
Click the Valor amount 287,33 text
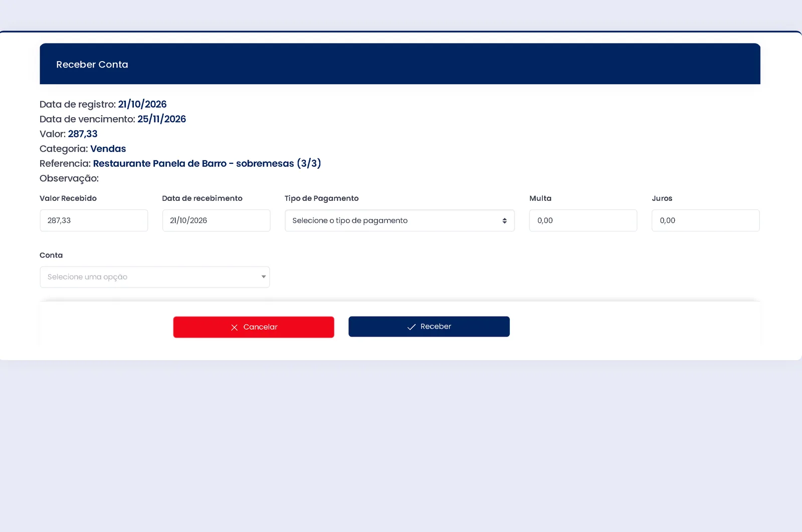[83, 134]
